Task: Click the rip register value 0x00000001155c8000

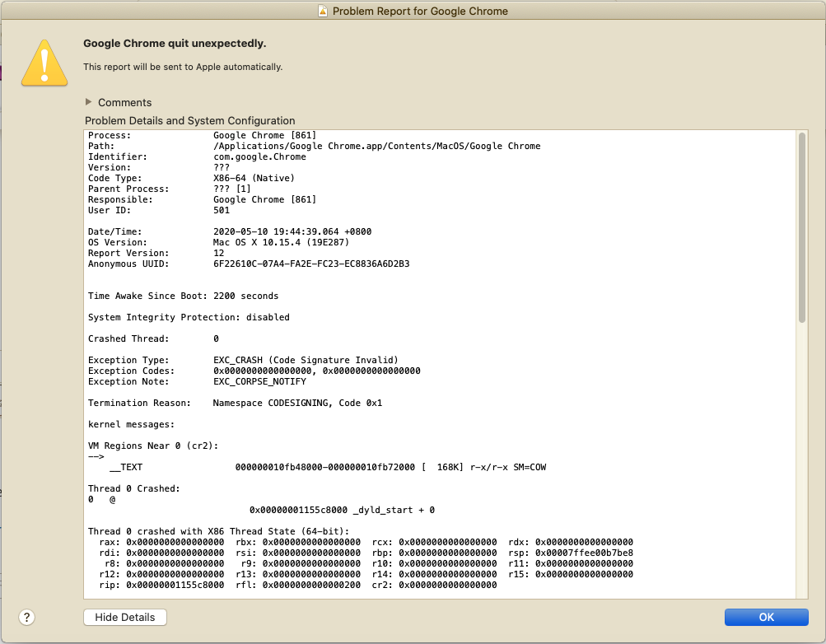Action: pos(175,585)
